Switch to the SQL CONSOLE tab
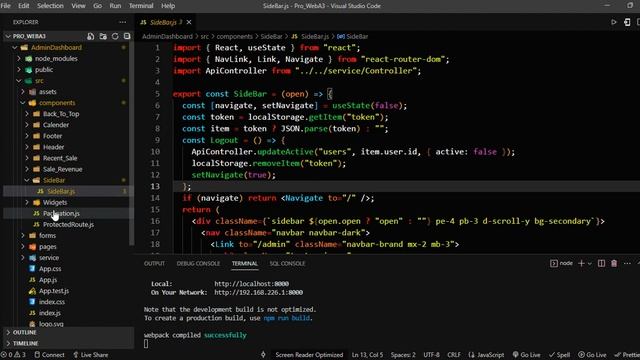The height and width of the screenshot is (360, 640). coord(287,264)
